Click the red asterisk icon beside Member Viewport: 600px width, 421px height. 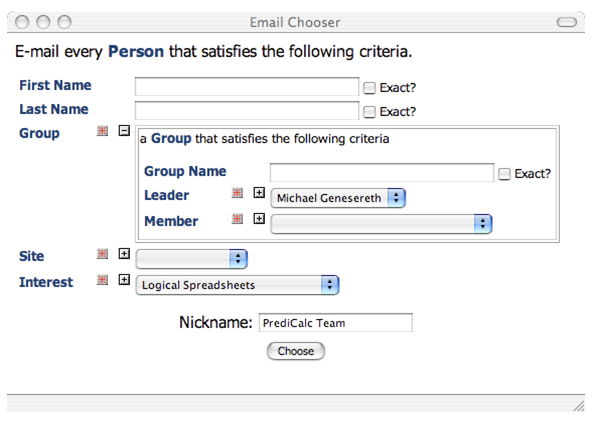pos(238,219)
